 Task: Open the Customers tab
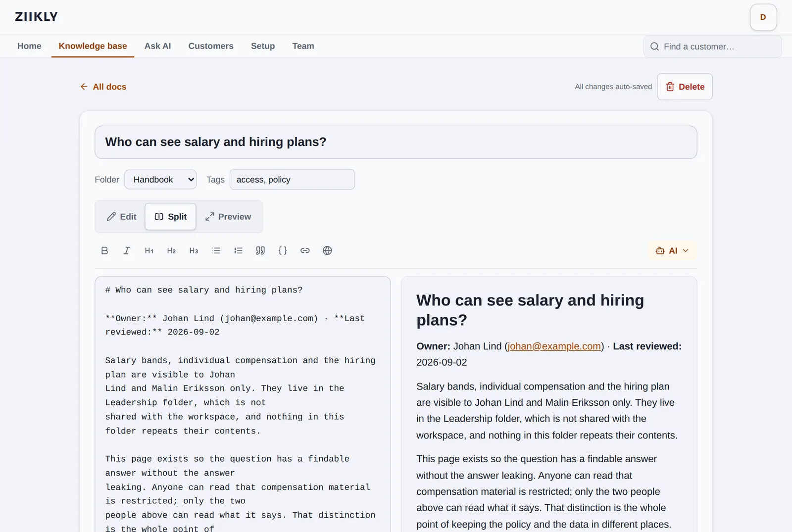coord(211,46)
